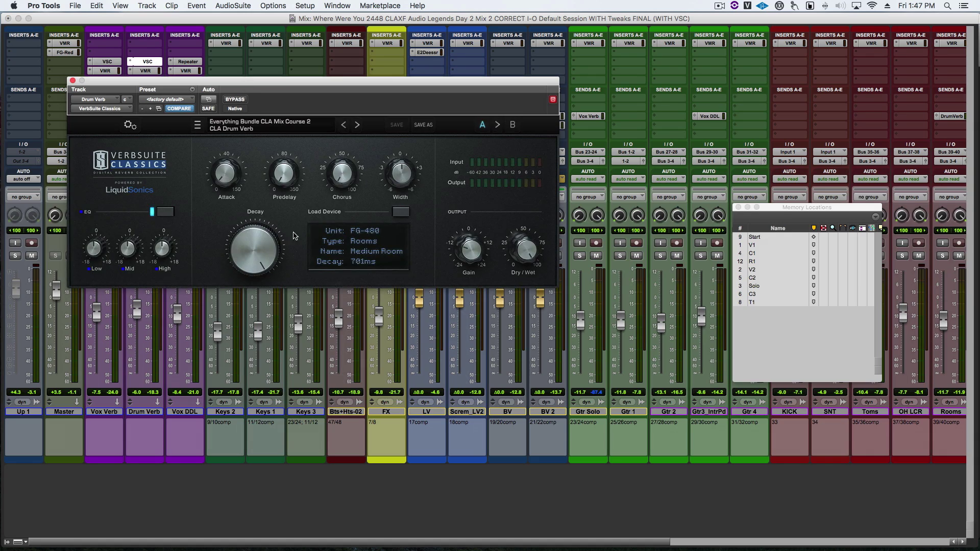Screen dimensions: 980x551
Task: Open the plugin preset browser hamburger menu
Action: (x=198, y=125)
